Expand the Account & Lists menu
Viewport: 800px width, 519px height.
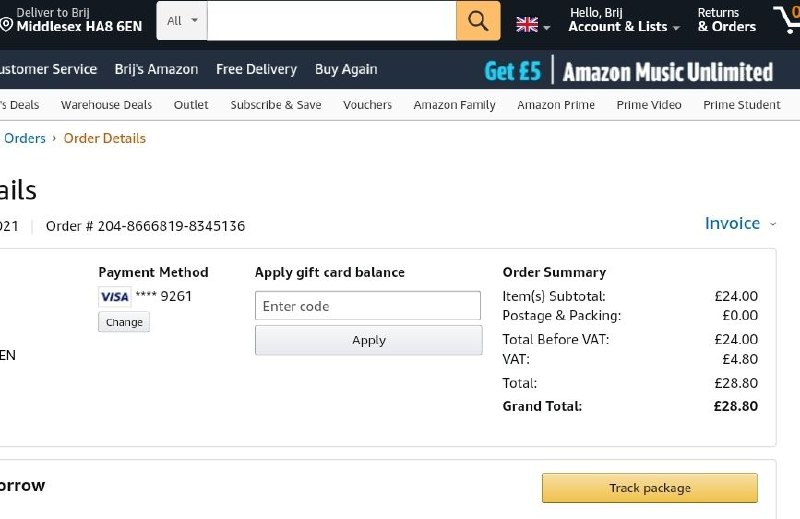point(624,20)
